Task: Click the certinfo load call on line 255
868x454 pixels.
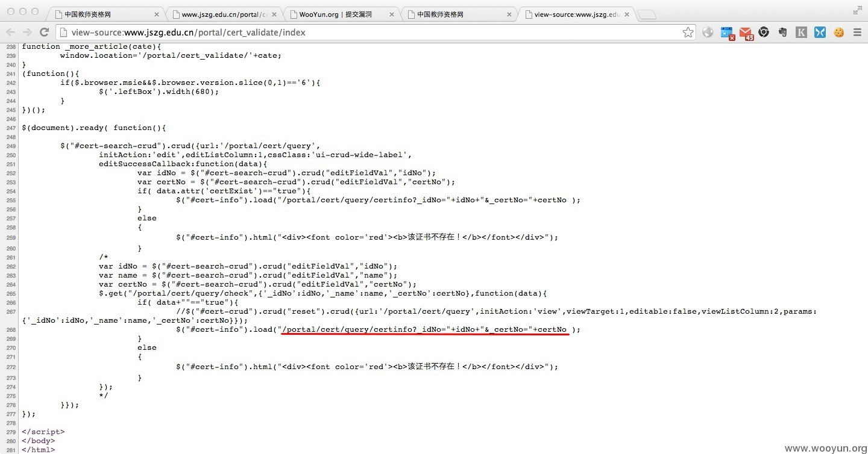Action: pos(378,200)
